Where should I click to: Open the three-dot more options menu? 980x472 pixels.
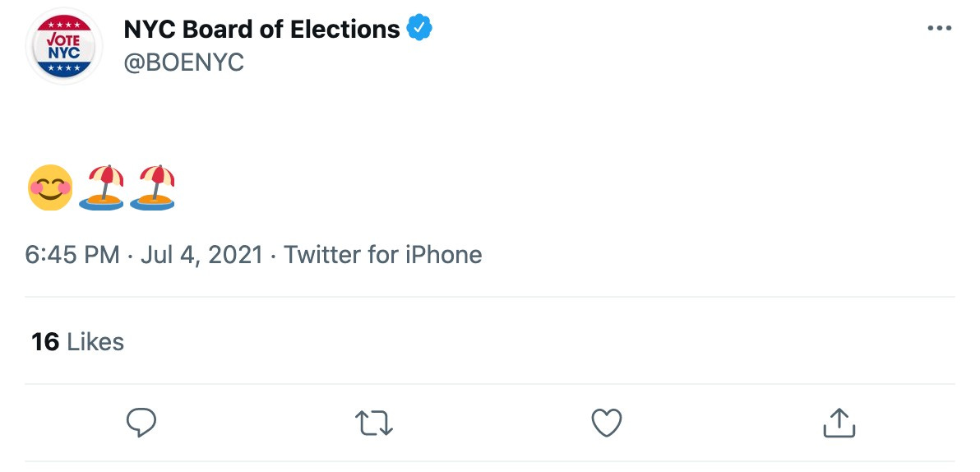[940, 28]
